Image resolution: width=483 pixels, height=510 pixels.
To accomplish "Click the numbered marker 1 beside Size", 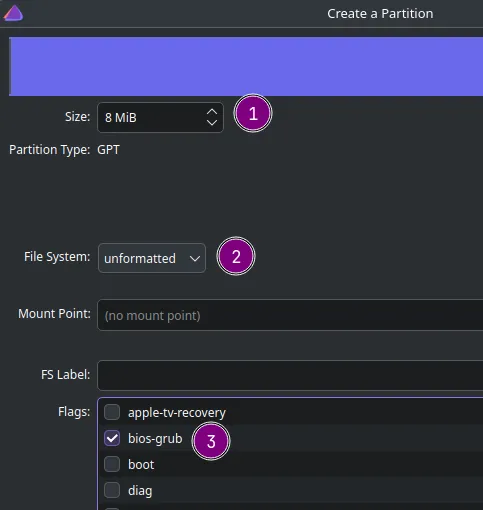I will click(x=253, y=114).
